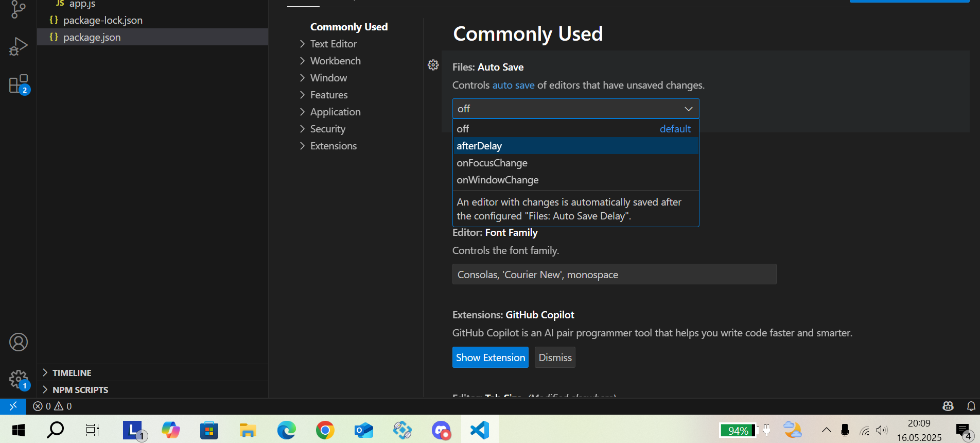Image resolution: width=980 pixels, height=443 pixels.
Task: Click the microphone icon in the system tray
Action: pyautogui.click(x=845, y=430)
